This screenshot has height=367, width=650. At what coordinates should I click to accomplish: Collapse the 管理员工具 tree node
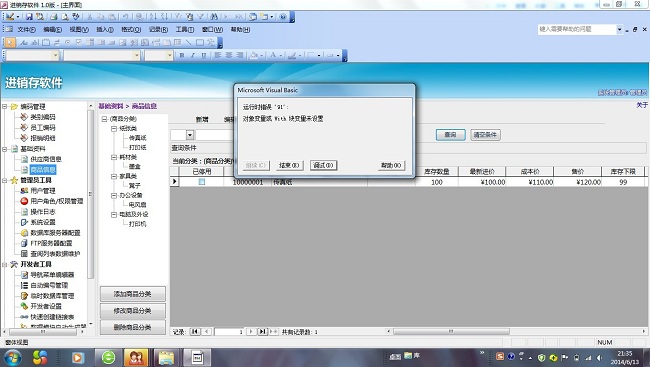click(x=5, y=180)
